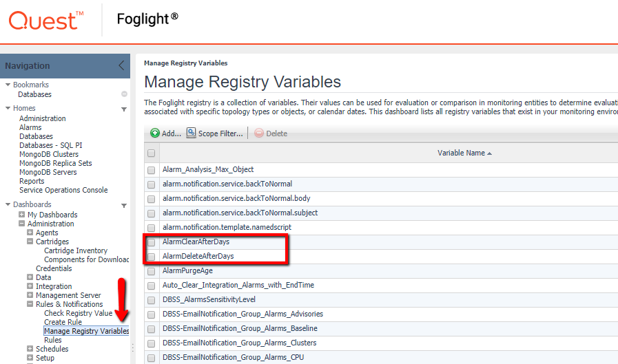The height and width of the screenshot is (364, 618).
Task: Check the AlarmDeleteAfterDays checkbox
Action: point(151,257)
